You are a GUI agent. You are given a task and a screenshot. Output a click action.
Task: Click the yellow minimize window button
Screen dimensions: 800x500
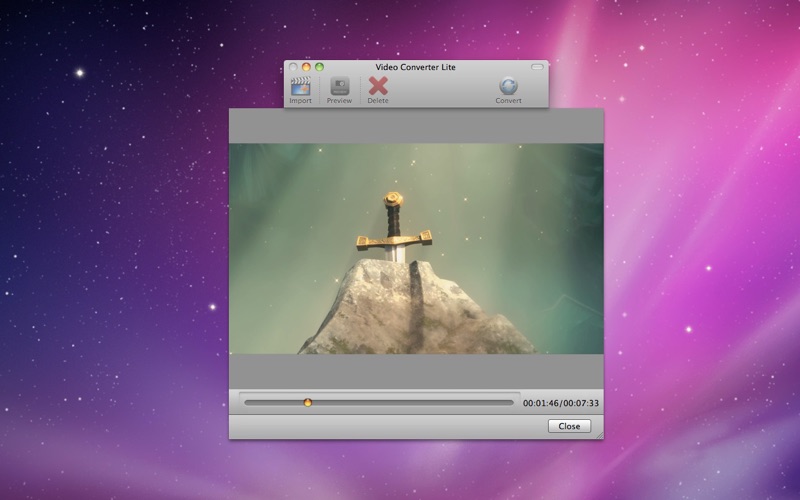pos(306,67)
